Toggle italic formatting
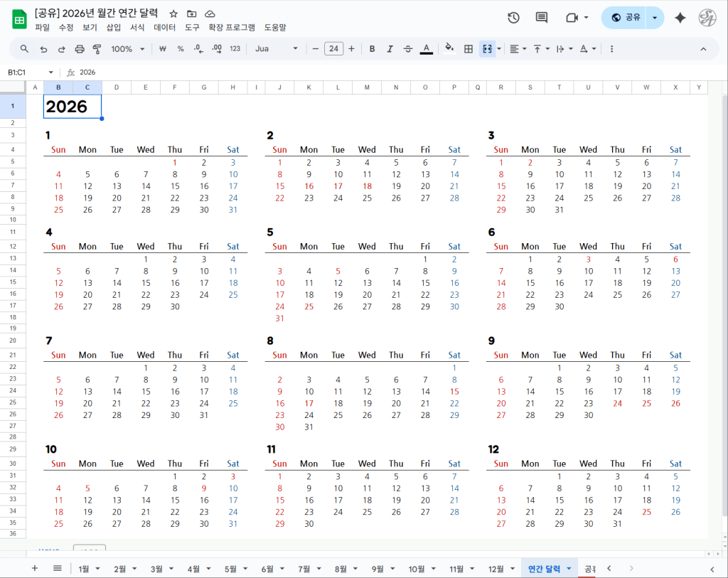Viewport: 728px width, 578px height. coord(390,49)
